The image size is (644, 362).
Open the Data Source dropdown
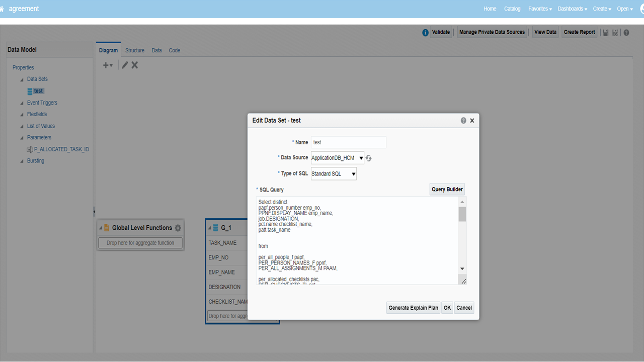point(337,158)
